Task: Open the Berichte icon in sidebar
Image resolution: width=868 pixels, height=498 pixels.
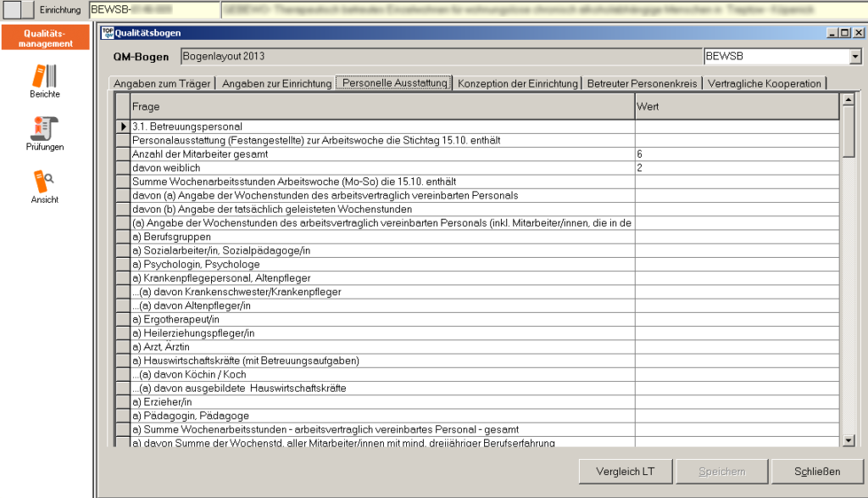Action: [45, 76]
